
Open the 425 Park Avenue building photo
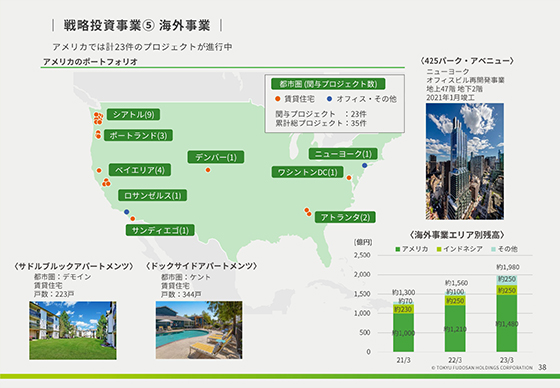tap(465, 161)
